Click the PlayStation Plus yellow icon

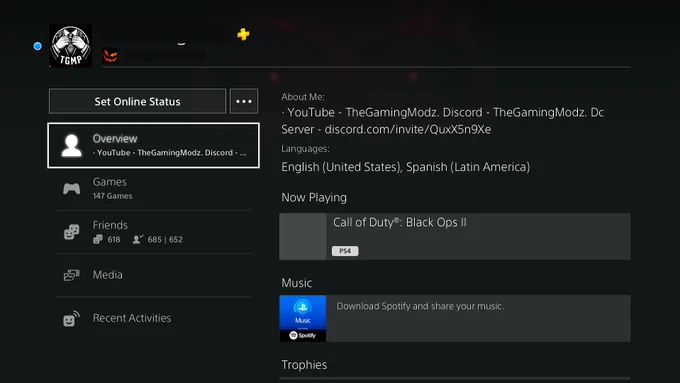click(x=243, y=34)
